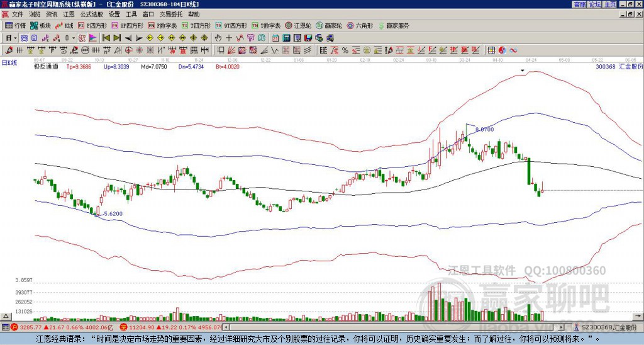The image size is (644, 345).
Task: Click the horizontal scrollbar left arrow
Action: coord(226,327)
